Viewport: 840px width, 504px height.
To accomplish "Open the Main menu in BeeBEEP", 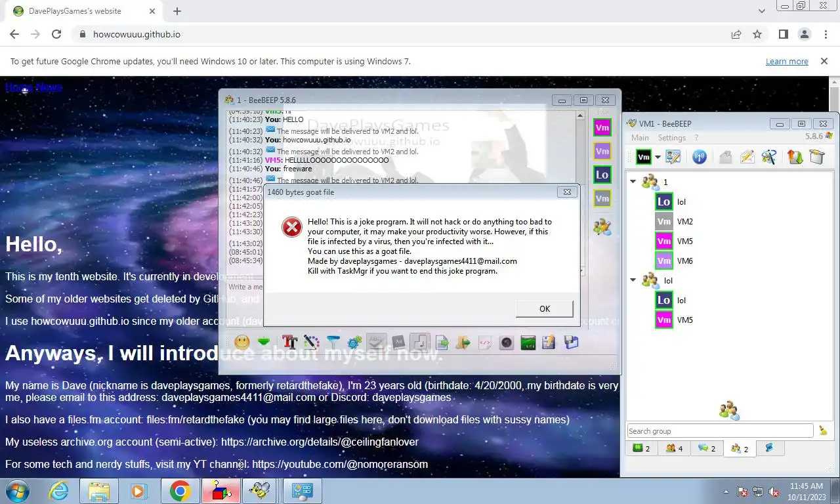I will (640, 138).
